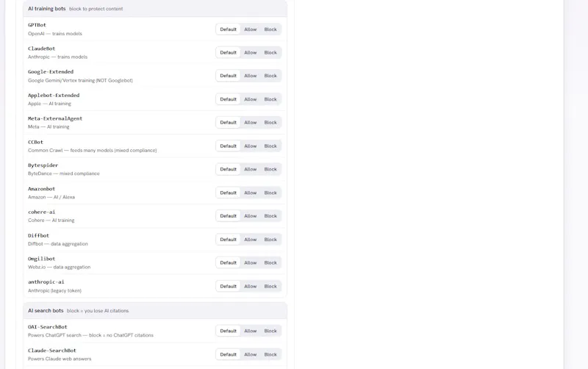
Task: Allow Omgilibot
Action: coord(251,263)
